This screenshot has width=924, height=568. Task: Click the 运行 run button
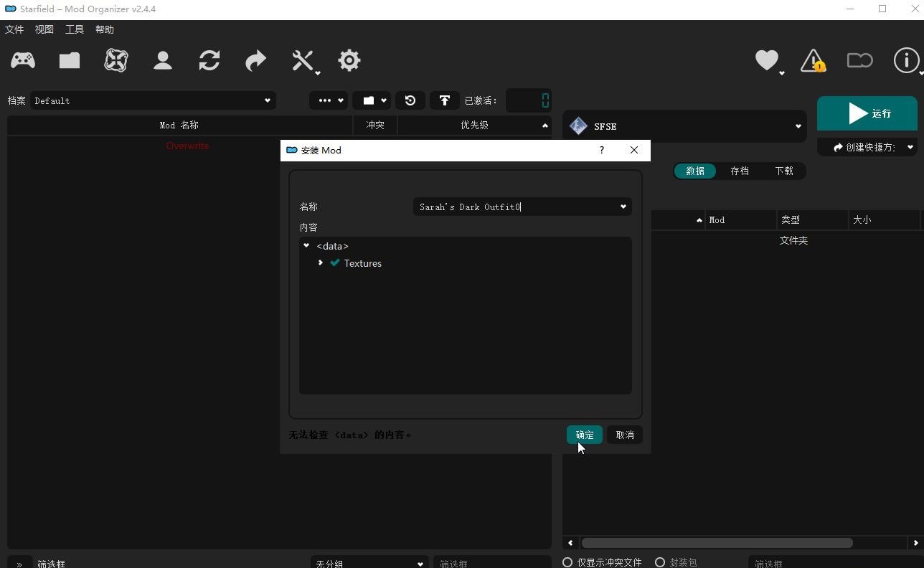[867, 113]
